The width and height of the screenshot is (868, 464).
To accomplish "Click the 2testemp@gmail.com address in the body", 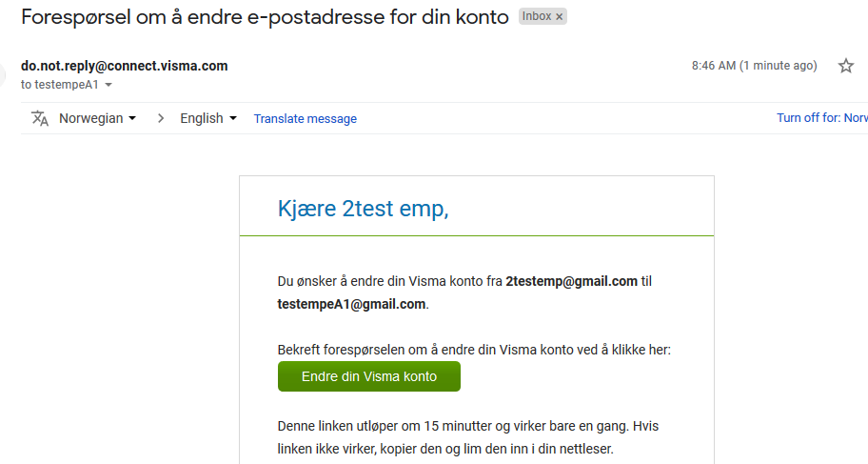I will 571,281.
